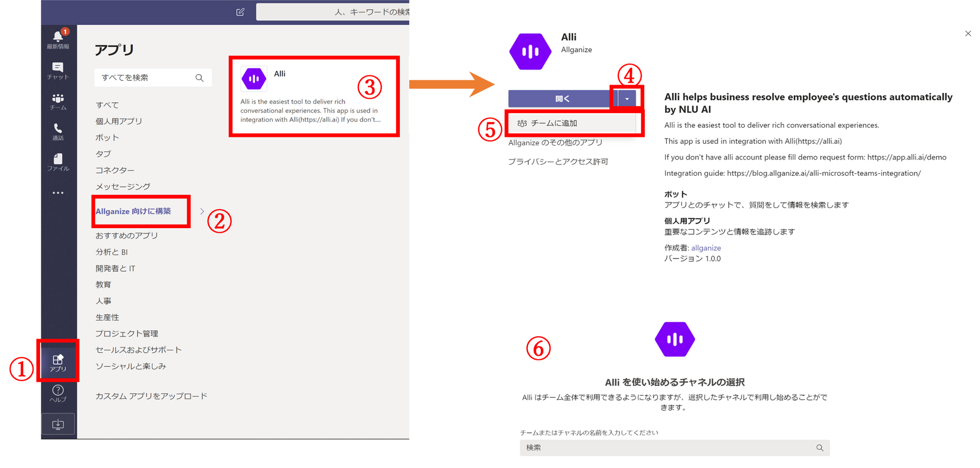Select the タブ category
This screenshot has width=980, height=468.
pos(103,154)
